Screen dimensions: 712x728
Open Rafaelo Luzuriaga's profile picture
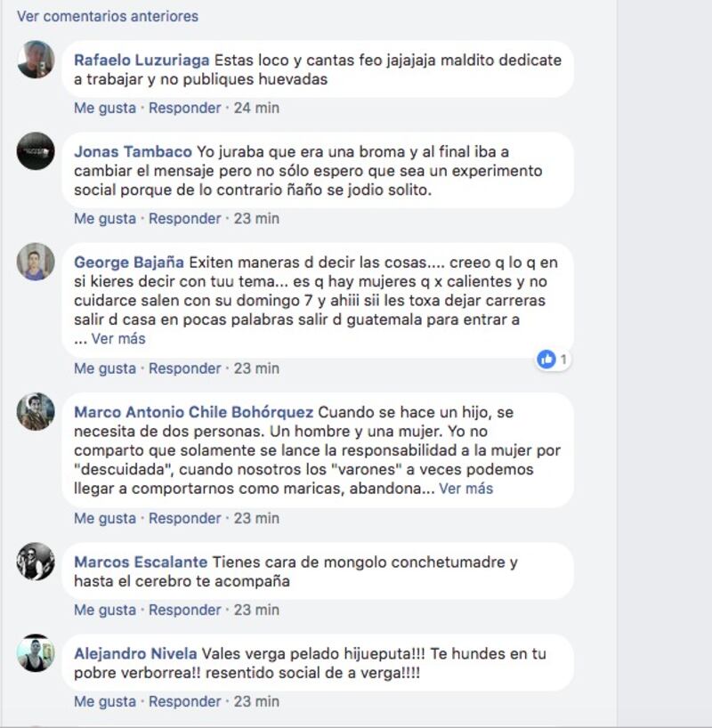36,60
